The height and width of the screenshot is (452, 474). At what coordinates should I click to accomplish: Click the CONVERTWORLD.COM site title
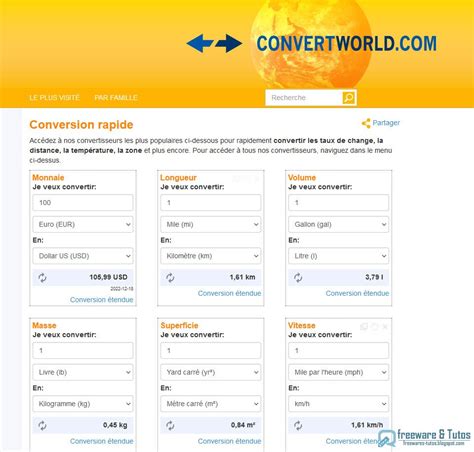(x=347, y=44)
